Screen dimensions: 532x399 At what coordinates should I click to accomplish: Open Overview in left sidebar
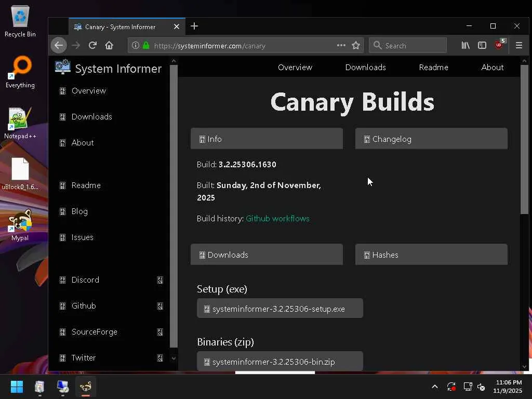pos(88,90)
